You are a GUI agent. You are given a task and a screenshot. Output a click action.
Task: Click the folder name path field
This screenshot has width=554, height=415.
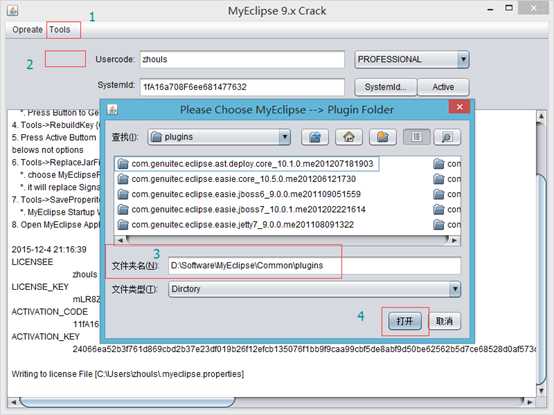pyautogui.click(x=314, y=266)
